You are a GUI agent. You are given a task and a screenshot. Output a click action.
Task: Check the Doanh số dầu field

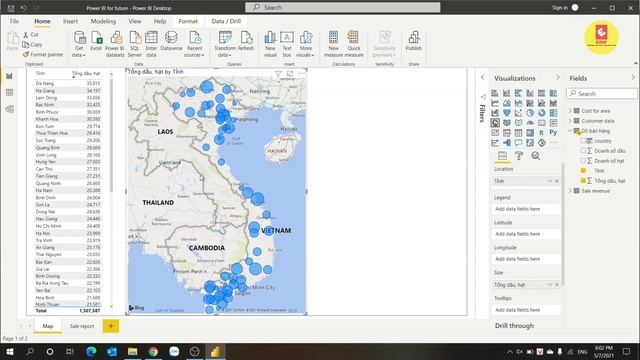[583, 151]
